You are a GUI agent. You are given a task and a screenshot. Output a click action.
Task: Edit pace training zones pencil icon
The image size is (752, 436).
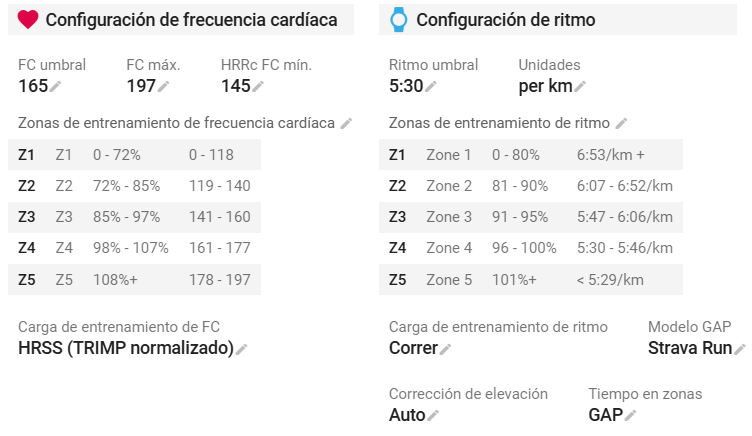[622, 124]
